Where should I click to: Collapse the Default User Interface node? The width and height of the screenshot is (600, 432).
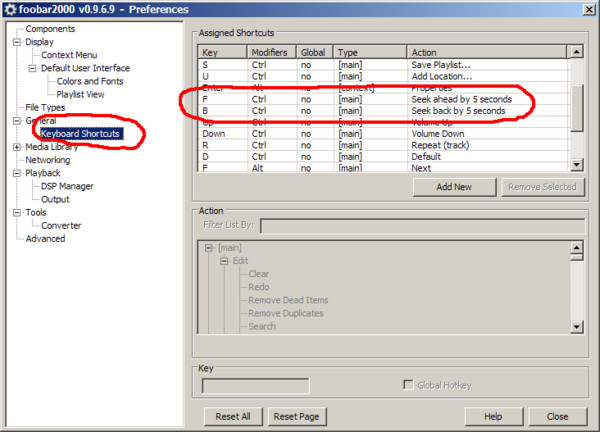click(33, 68)
